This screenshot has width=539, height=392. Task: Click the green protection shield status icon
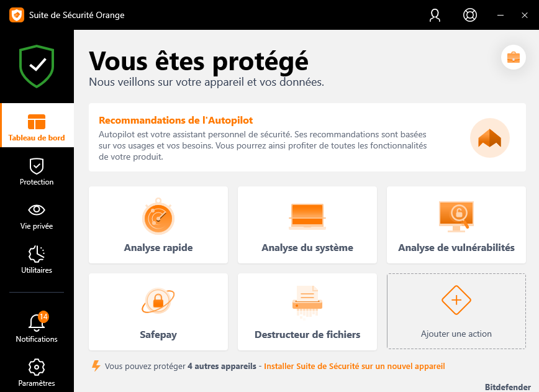click(37, 66)
